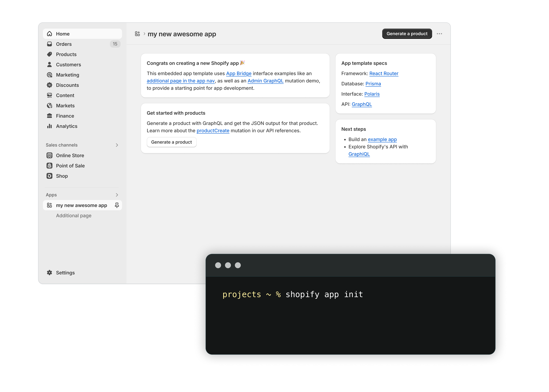This screenshot has height=392, width=549.
Task: Select Home in the navigation menu
Action: [62, 34]
